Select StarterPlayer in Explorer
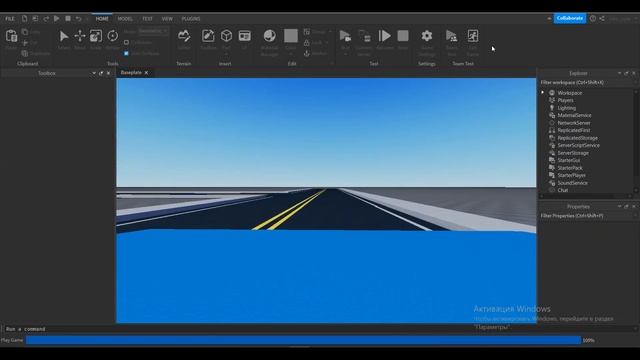640x360 pixels. pos(571,176)
